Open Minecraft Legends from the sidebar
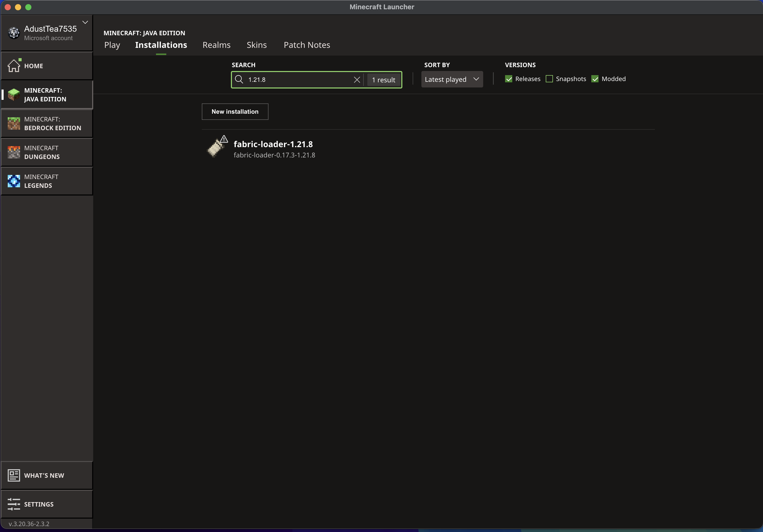Viewport: 763px width, 532px height. pyautogui.click(x=47, y=181)
